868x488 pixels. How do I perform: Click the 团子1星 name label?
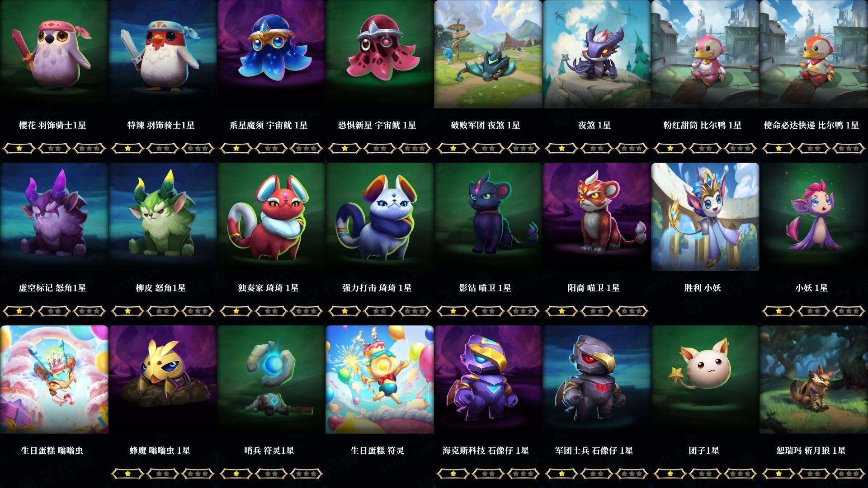pos(704,450)
